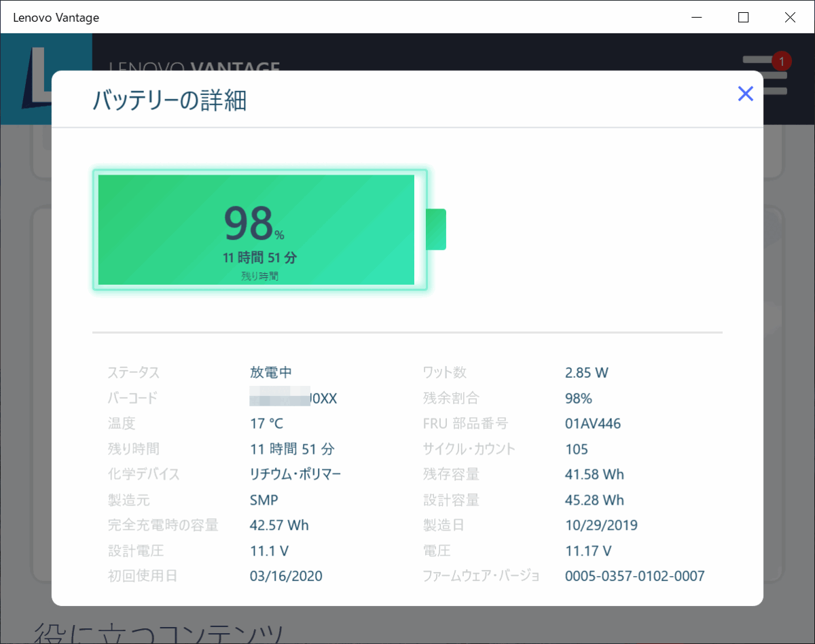This screenshot has height=644, width=815.
Task: Select the 設計容量 value 45.28 Wh
Action: (594, 500)
